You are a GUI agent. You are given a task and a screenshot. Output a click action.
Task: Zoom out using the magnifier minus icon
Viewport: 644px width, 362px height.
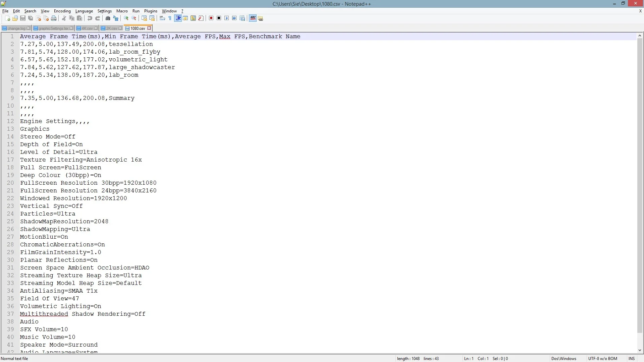[x=134, y=18]
